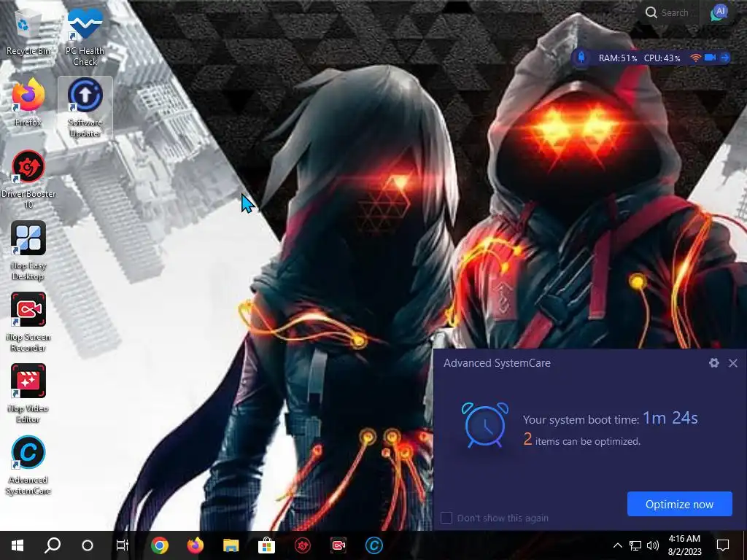Select the Firefox desktop shortcut
The height and width of the screenshot is (560, 747).
28,103
